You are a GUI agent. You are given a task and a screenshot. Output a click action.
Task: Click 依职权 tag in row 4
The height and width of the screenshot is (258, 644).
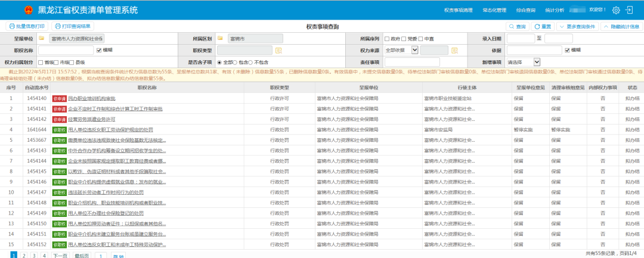(x=59, y=130)
